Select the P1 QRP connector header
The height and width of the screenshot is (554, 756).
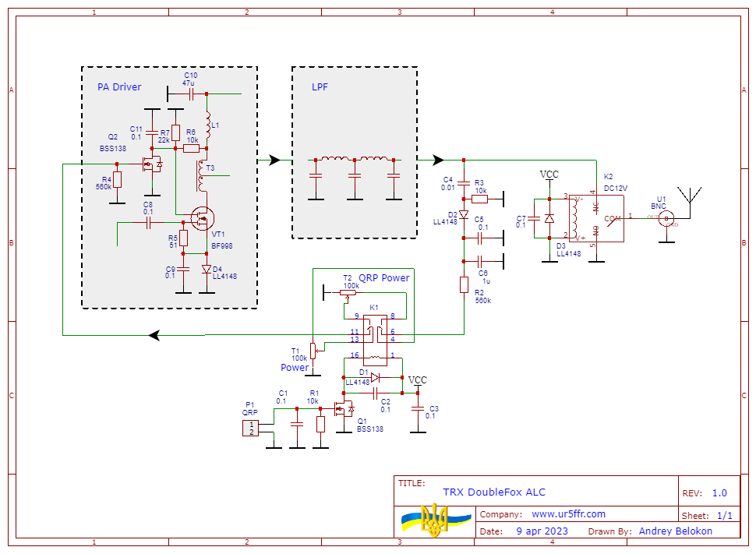pos(251,427)
